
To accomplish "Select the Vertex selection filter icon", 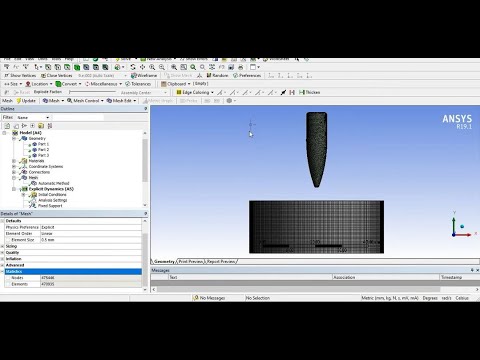I will [48, 67].
